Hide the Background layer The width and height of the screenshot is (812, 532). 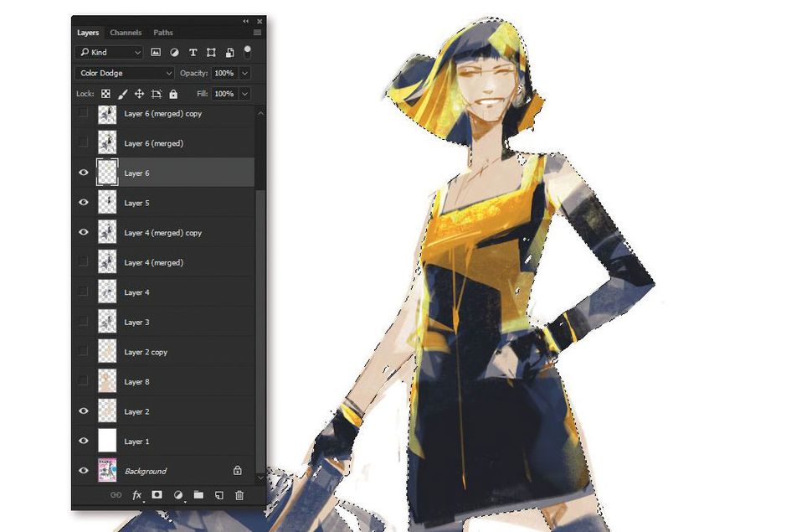[83, 471]
